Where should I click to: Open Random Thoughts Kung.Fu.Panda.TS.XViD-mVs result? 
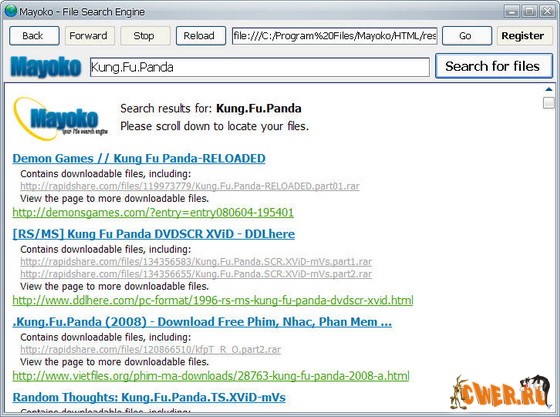(x=149, y=397)
